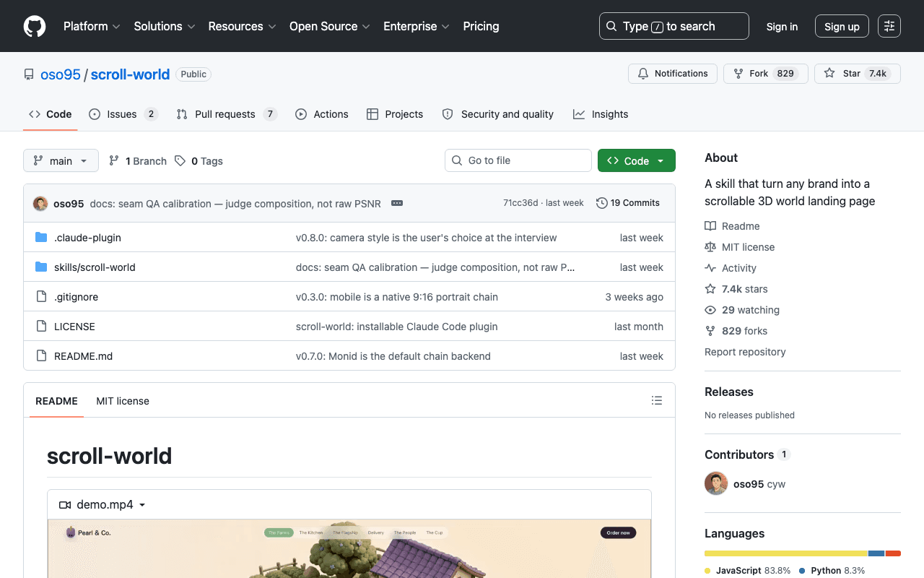Screen dimensions: 924x578
Task: Open the Projects tab
Action: [x=395, y=114]
